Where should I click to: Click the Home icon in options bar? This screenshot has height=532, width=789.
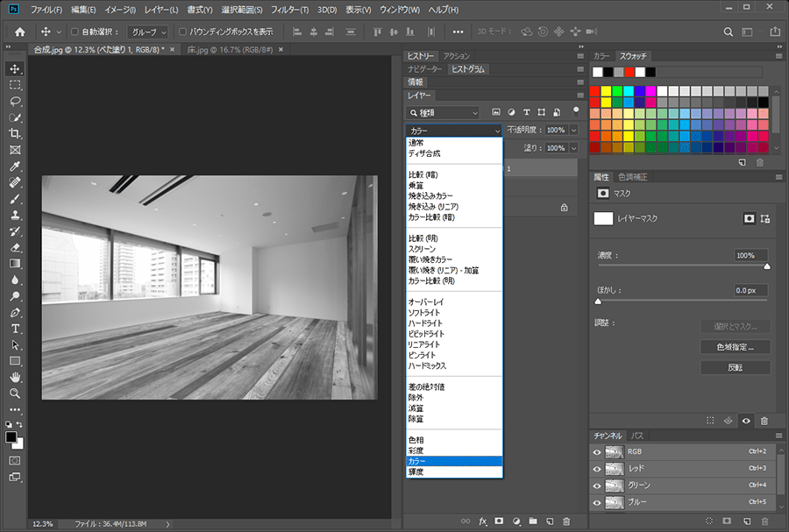[19, 32]
